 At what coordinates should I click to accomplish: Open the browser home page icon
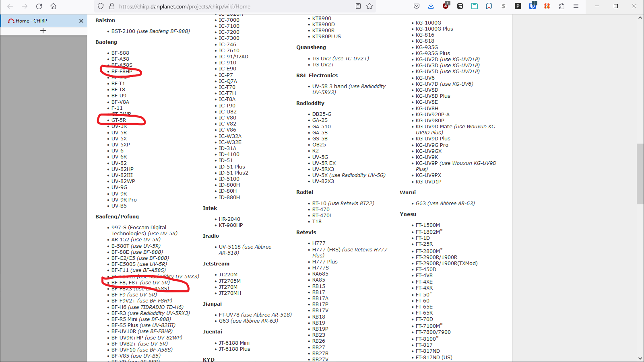pyautogui.click(x=53, y=6)
